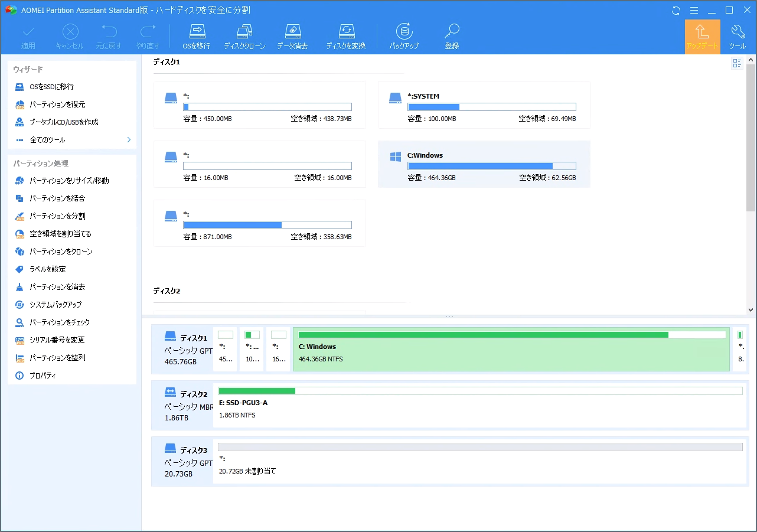This screenshot has height=532, width=757.
Task: Click the refresh icon in title bar
Action: click(x=676, y=10)
